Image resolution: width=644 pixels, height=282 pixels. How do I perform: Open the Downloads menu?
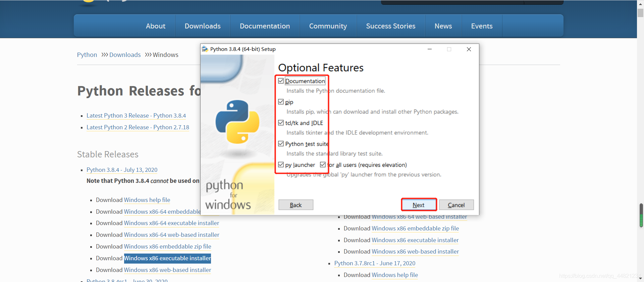pyautogui.click(x=203, y=26)
